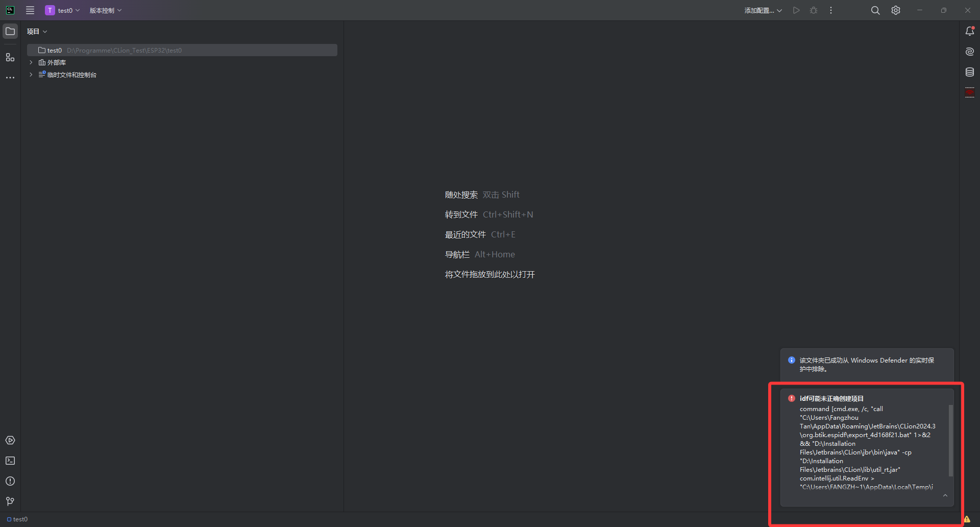Expand the 外部库 tree node
This screenshot has width=980, height=527.
click(x=31, y=62)
